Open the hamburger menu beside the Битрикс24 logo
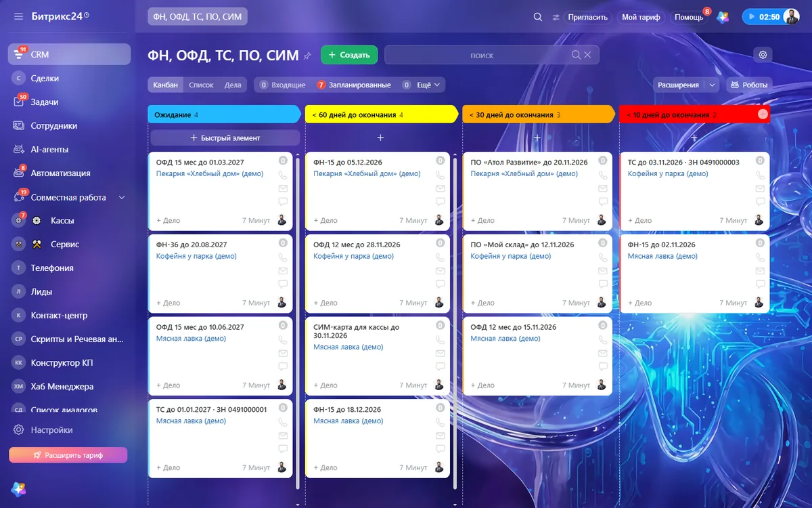 pyautogui.click(x=18, y=16)
